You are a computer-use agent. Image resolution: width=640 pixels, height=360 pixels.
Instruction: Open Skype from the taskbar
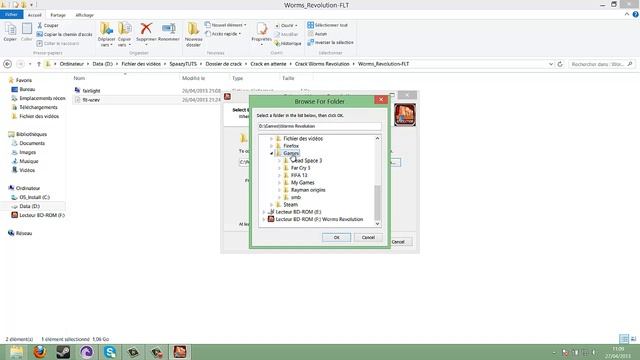pos(110,352)
